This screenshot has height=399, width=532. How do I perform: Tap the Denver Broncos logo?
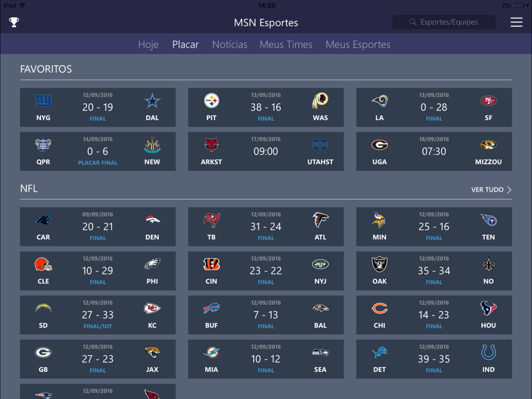[x=152, y=220]
